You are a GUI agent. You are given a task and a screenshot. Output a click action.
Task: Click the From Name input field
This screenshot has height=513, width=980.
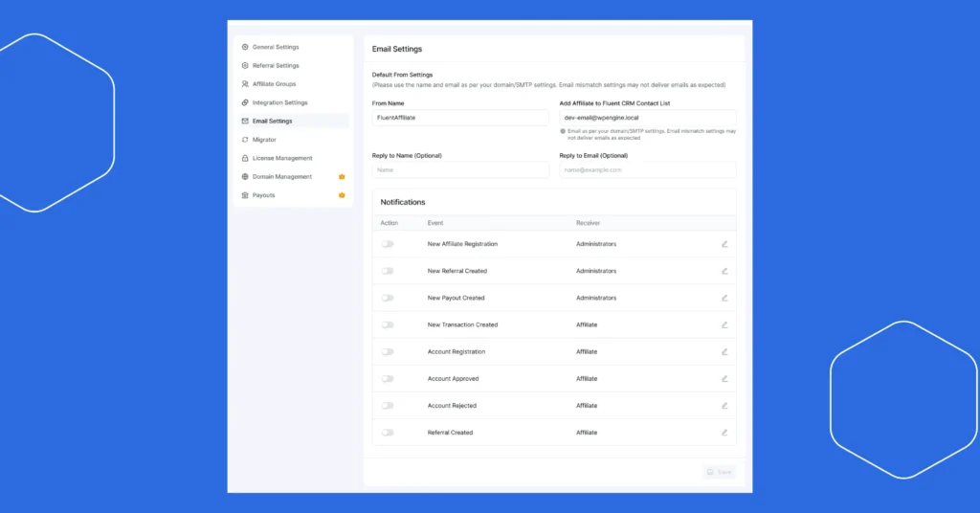(x=460, y=118)
